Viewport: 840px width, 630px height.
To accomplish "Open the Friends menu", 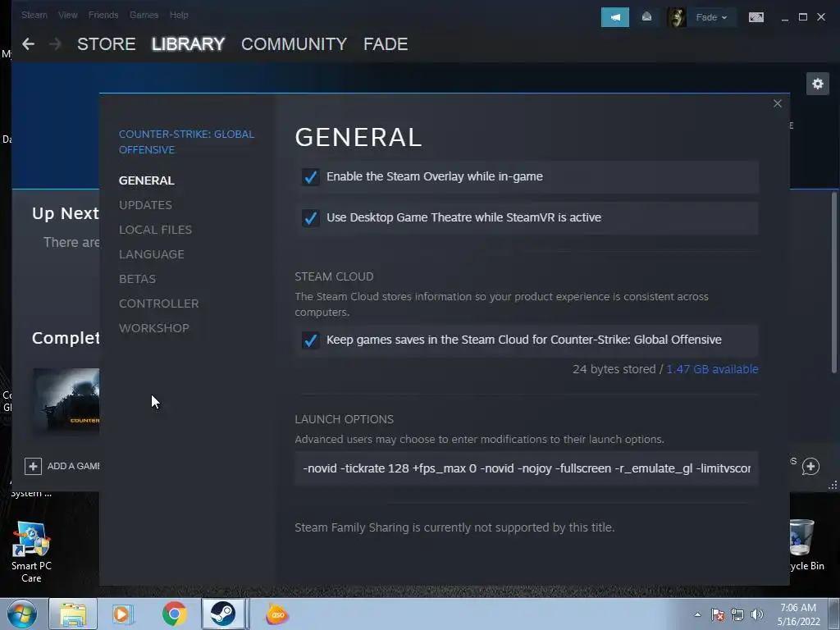I will 103,15.
